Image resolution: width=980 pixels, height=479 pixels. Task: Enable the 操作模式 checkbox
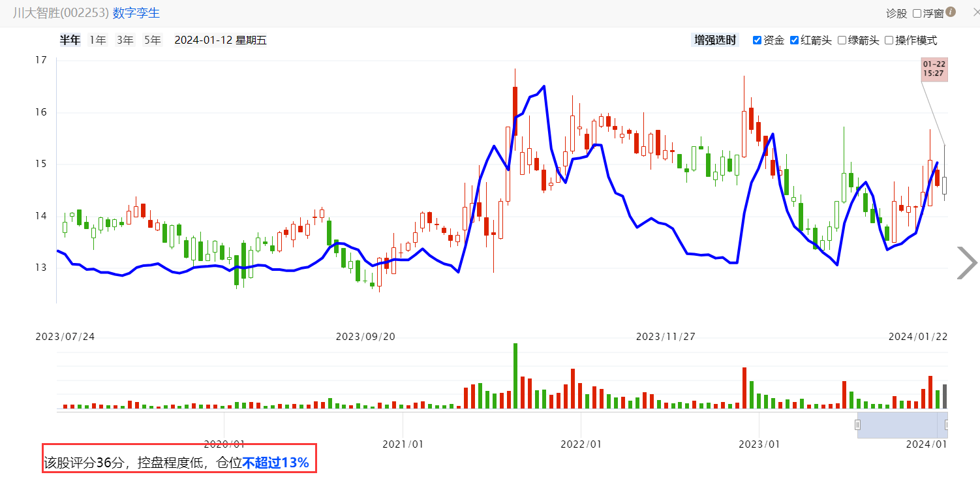(889, 40)
